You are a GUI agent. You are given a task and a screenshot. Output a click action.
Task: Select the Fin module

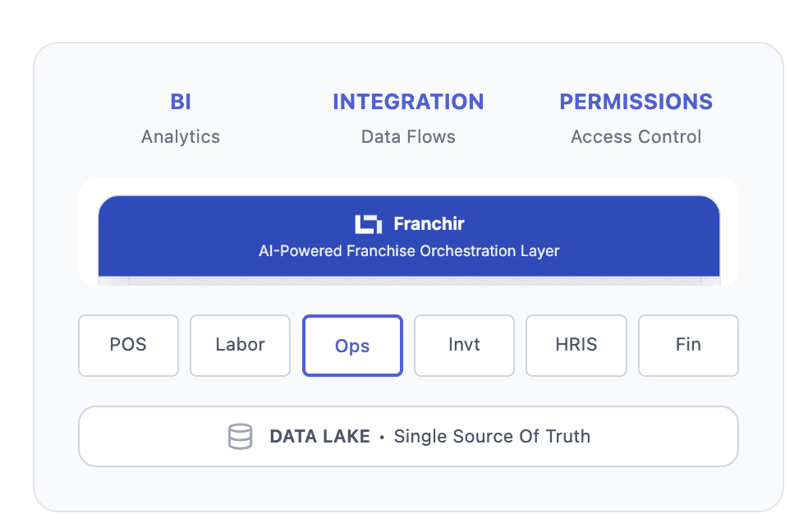(688, 346)
